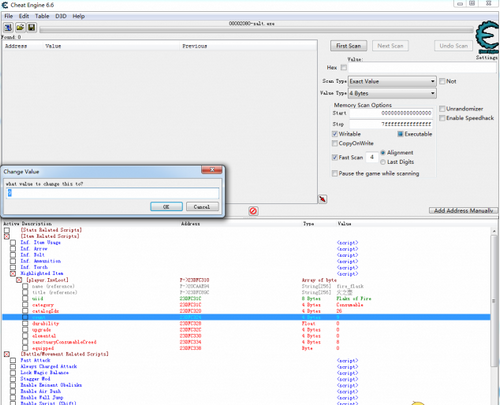Viewport: 500px width, 405px height.
Task: Click the Undo Scan button
Action: tap(453, 46)
